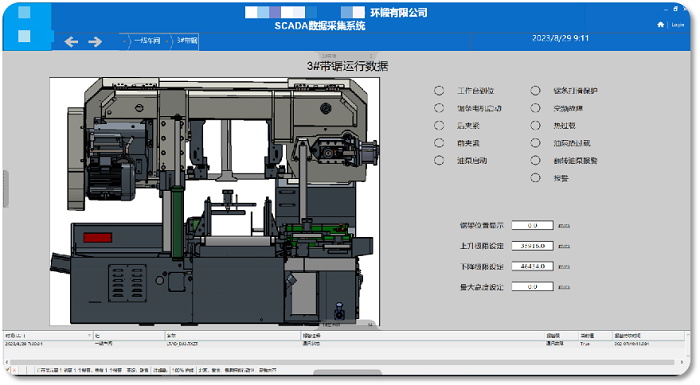Image resolution: width=700 pixels, height=385 pixels.
Task: Go back with the left arrow
Action: click(x=71, y=42)
